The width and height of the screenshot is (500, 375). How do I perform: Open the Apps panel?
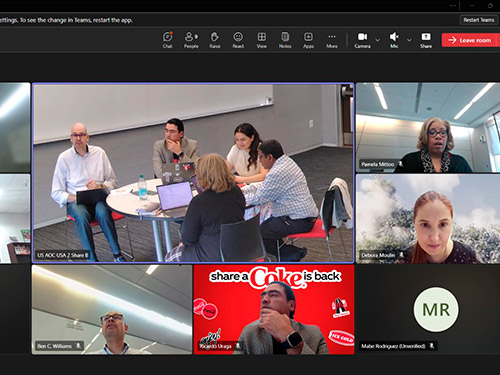coord(308,40)
